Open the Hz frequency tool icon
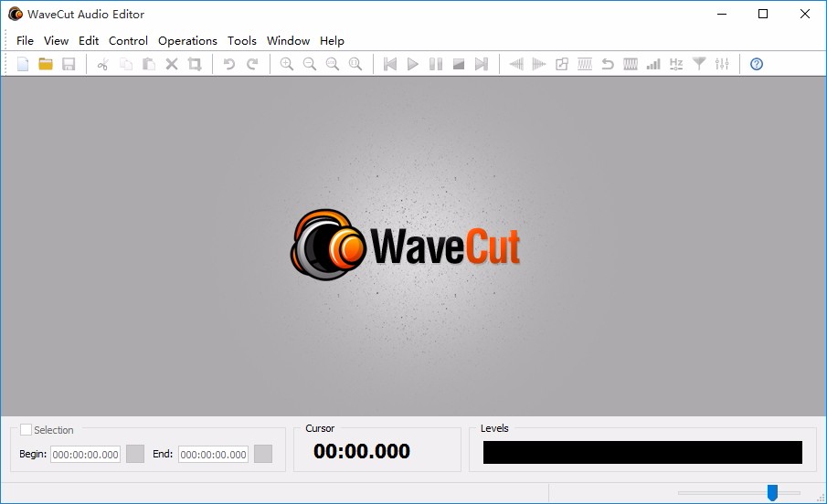This screenshot has height=504, width=827. pos(675,64)
